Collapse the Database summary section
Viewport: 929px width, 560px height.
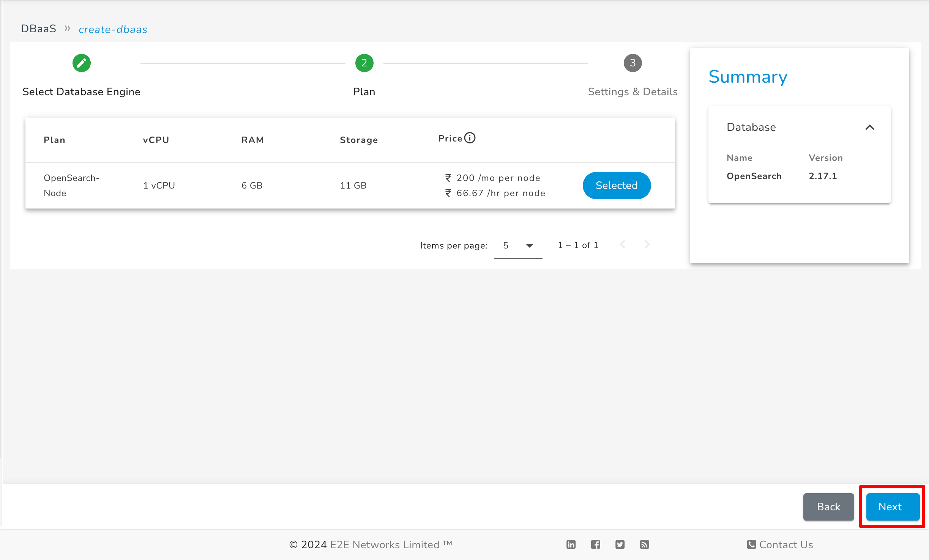click(869, 127)
